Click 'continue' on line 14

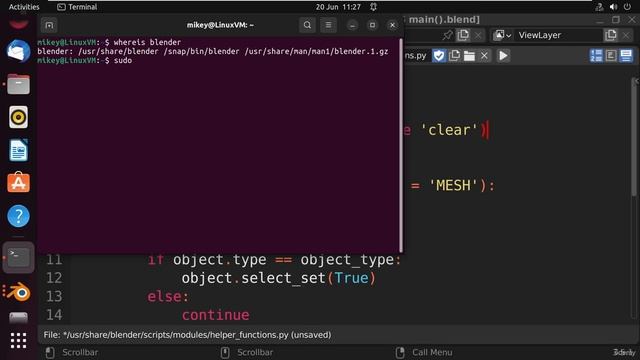pos(216,315)
